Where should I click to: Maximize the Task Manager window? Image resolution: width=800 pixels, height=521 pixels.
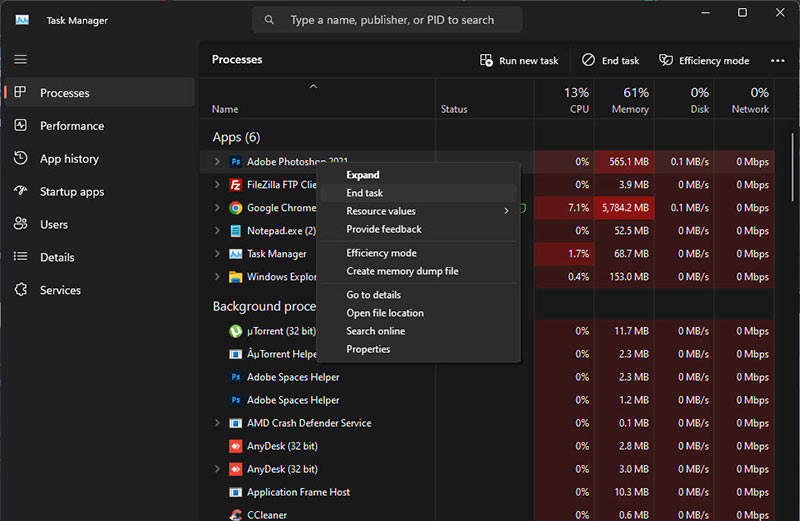tap(742, 12)
